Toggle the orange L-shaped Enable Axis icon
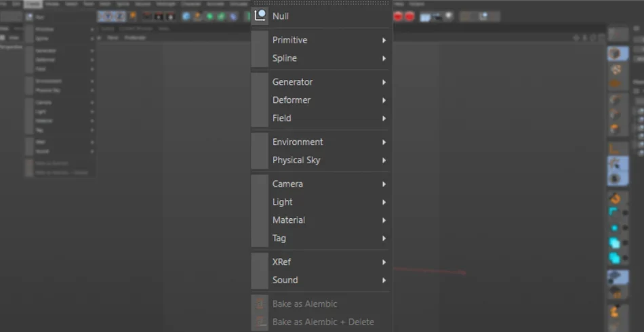 point(615,149)
